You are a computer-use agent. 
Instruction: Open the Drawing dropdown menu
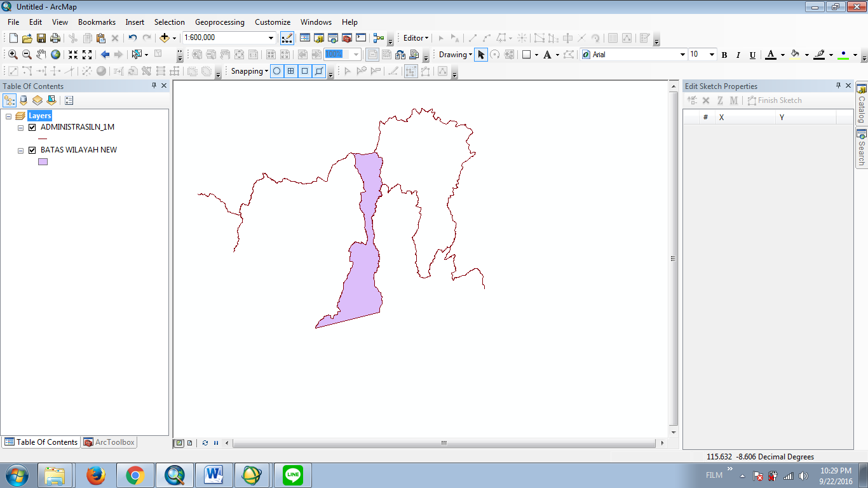[x=456, y=55]
